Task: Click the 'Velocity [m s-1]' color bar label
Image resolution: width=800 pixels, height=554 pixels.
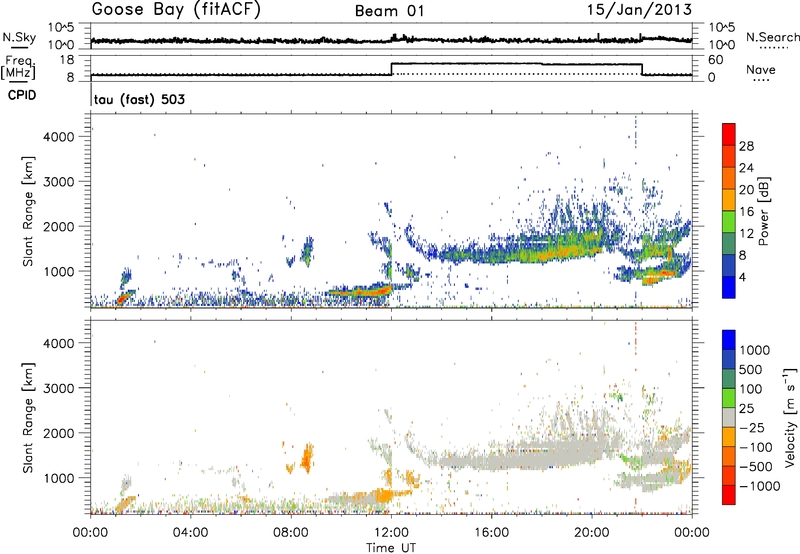Action: pos(790,417)
